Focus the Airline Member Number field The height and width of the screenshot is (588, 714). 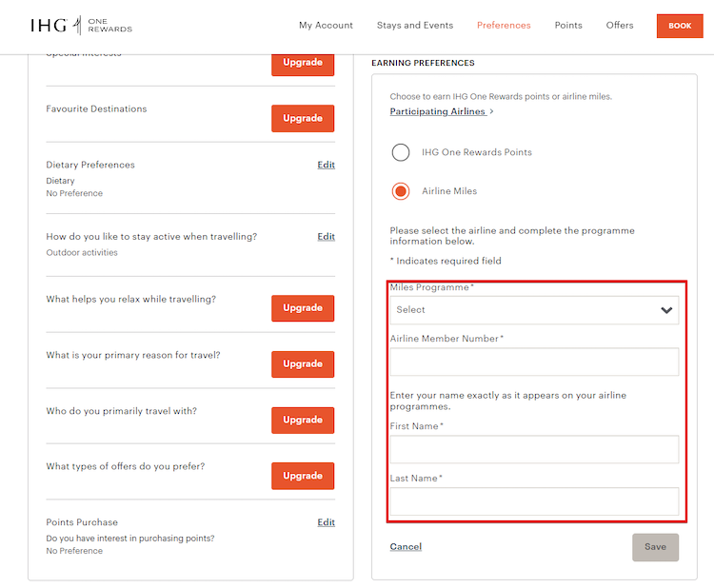(534, 362)
